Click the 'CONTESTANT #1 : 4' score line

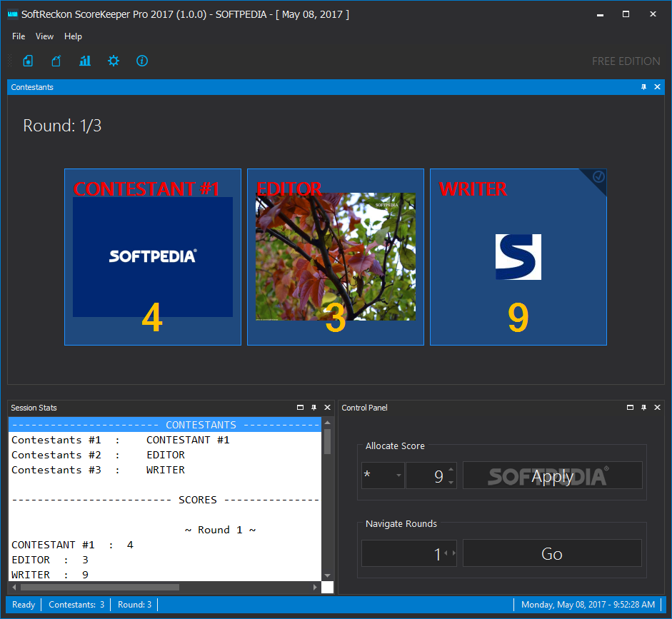[72, 545]
